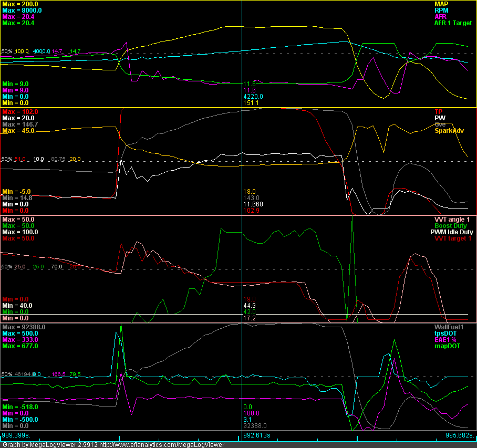477x448 pixels.
Task: Click the 4220.0 RPM cursor value
Action: coord(253,97)
